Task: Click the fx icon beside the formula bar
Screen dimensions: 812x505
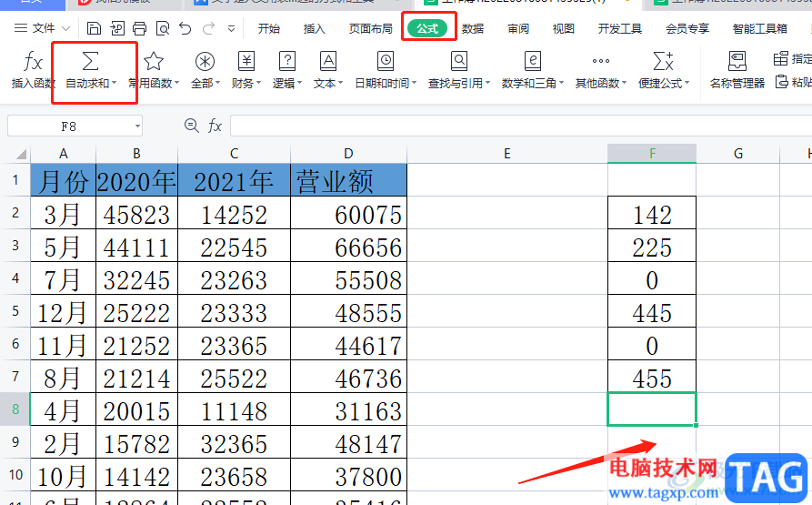Action: coord(215,126)
